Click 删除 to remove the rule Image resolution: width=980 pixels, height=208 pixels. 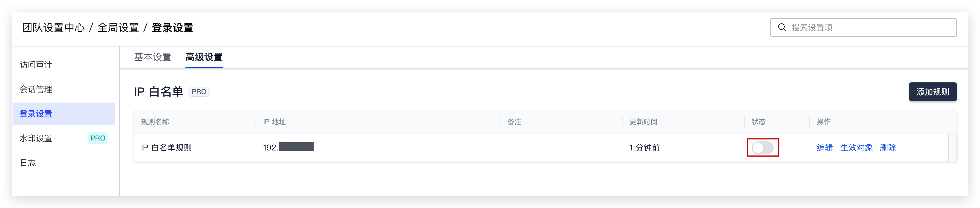tap(887, 148)
